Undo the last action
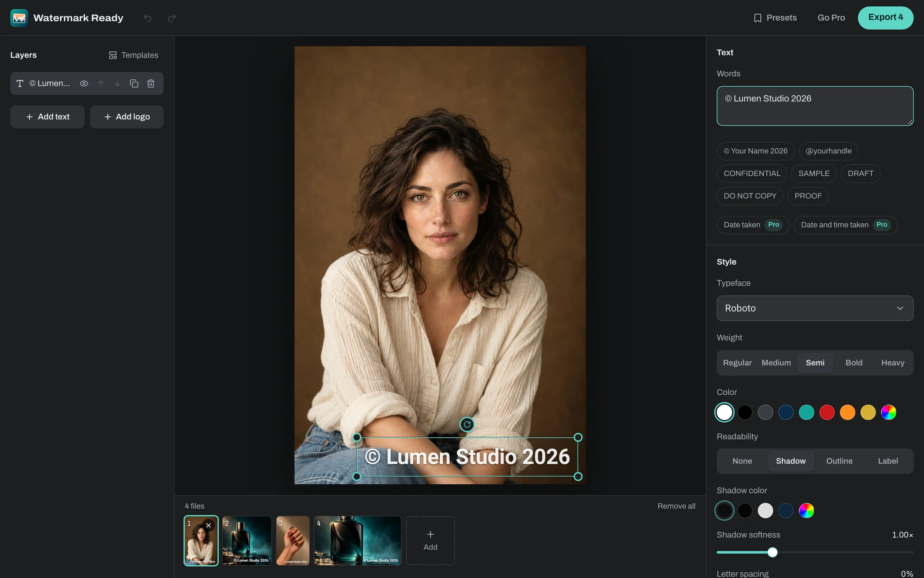This screenshot has width=924, height=578. 147,18
